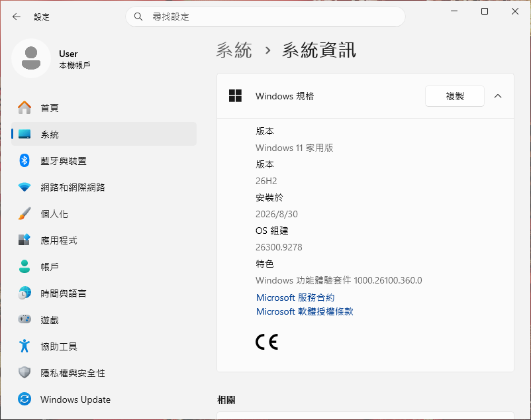Open 個人化 settings page
The height and width of the screenshot is (420, 531).
(x=104, y=214)
